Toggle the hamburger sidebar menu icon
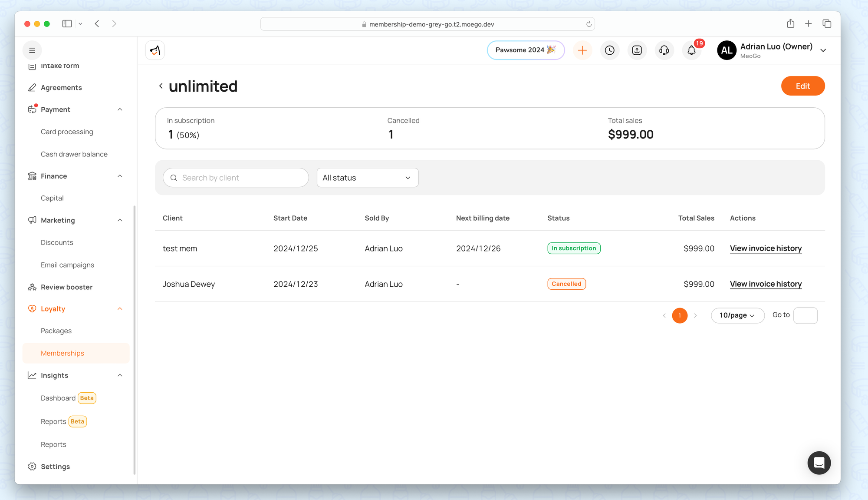The height and width of the screenshot is (500, 868). [x=32, y=50]
